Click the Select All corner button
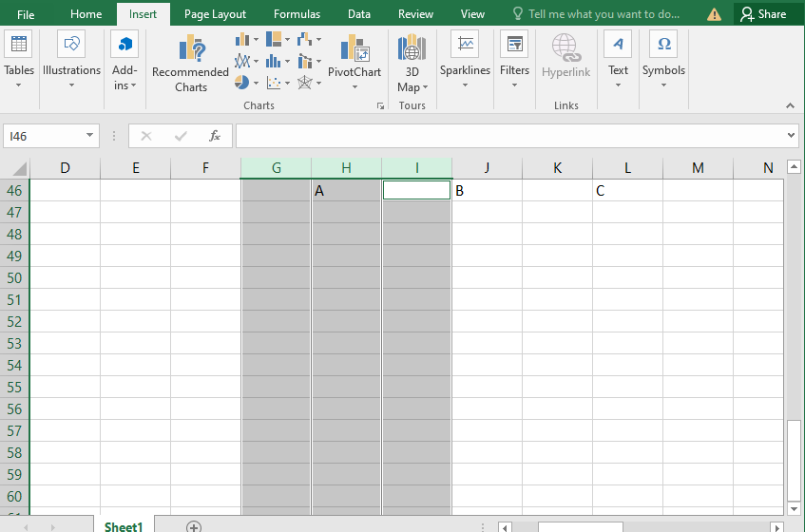 click(15, 168)
